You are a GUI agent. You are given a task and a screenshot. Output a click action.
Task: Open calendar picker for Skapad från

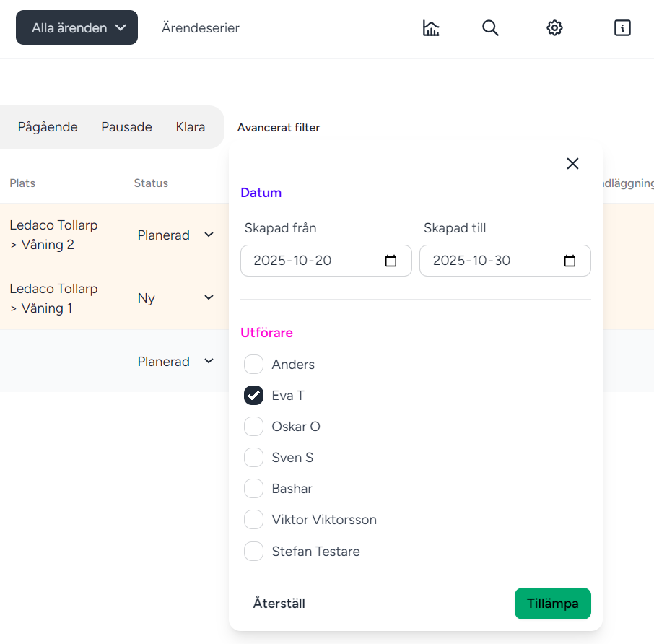point(391,261)
